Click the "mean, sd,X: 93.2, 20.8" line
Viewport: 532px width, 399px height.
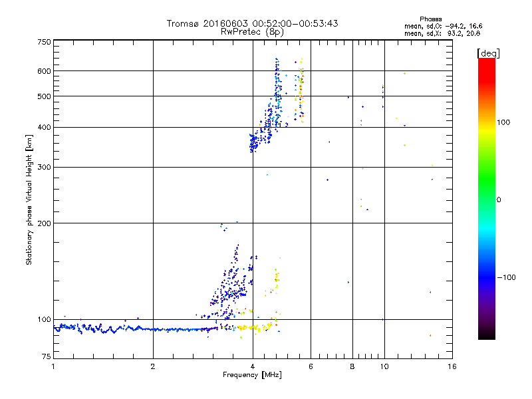[x=442, y=33]
